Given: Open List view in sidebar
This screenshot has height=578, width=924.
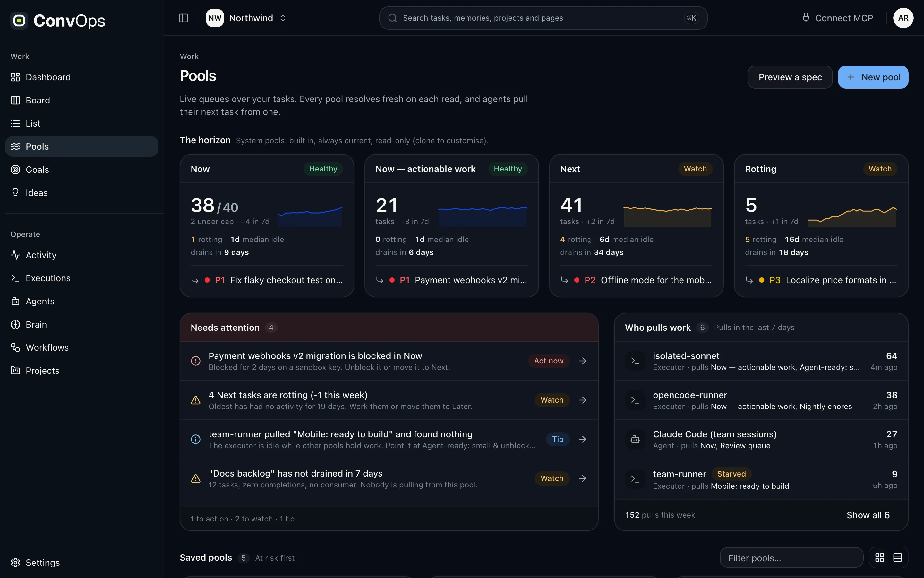Looking at the screenshot, I should pos(82,124).
